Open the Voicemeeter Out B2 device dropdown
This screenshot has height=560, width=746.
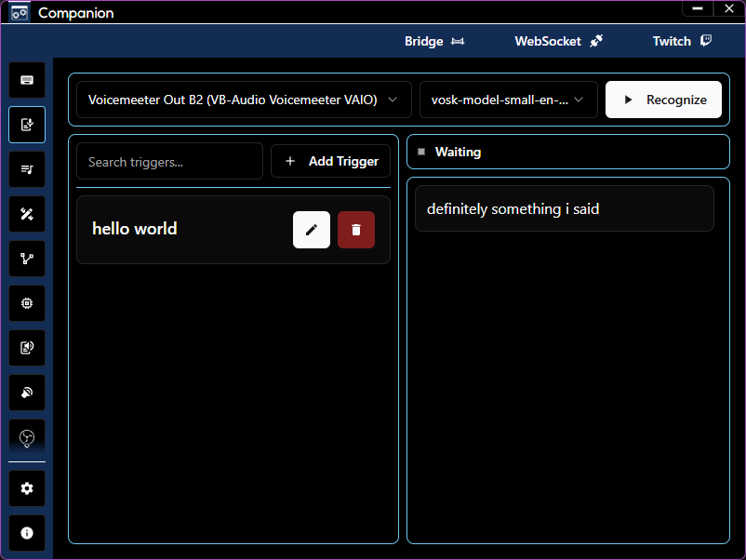tap(244, 100)
